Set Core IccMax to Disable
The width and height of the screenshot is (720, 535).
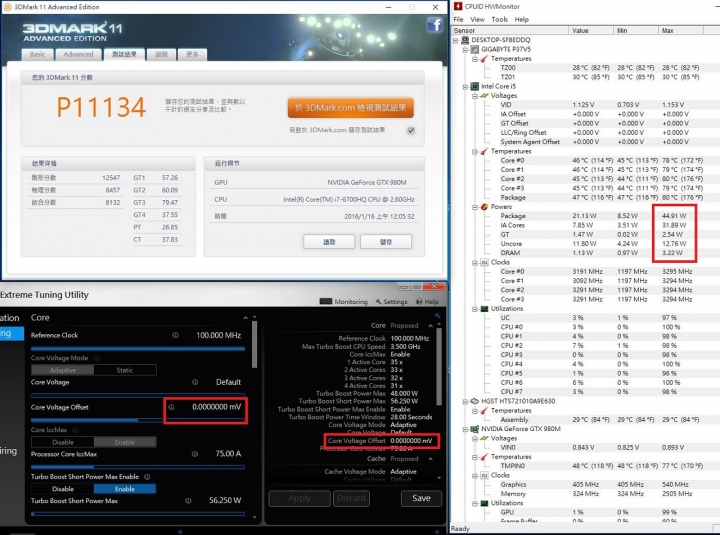click(63, 442)
